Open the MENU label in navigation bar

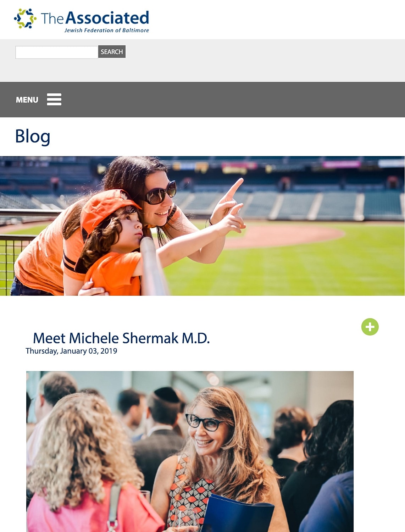[x=27, y=100]
